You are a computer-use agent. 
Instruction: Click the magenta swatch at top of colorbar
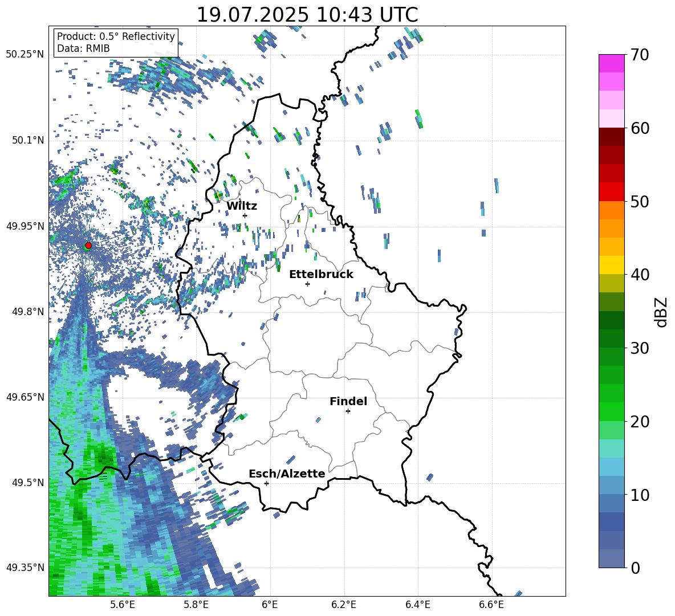(x=611, y=63)
